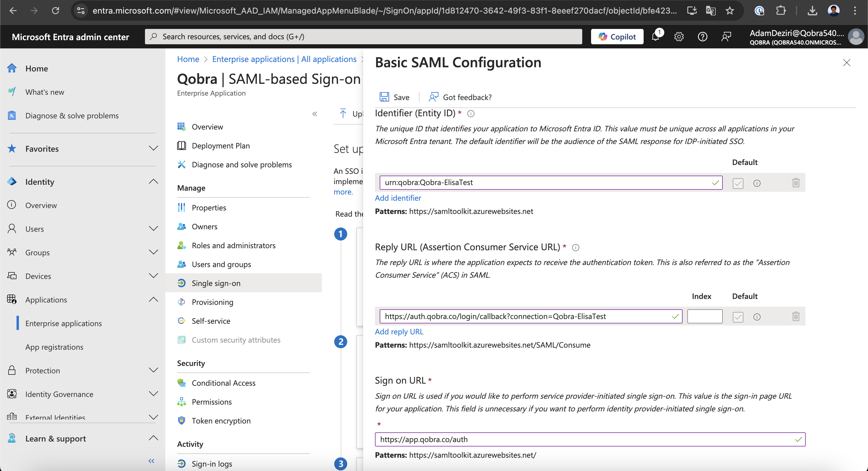
Task: Open notifications bell icon
Action: (655, 36)
